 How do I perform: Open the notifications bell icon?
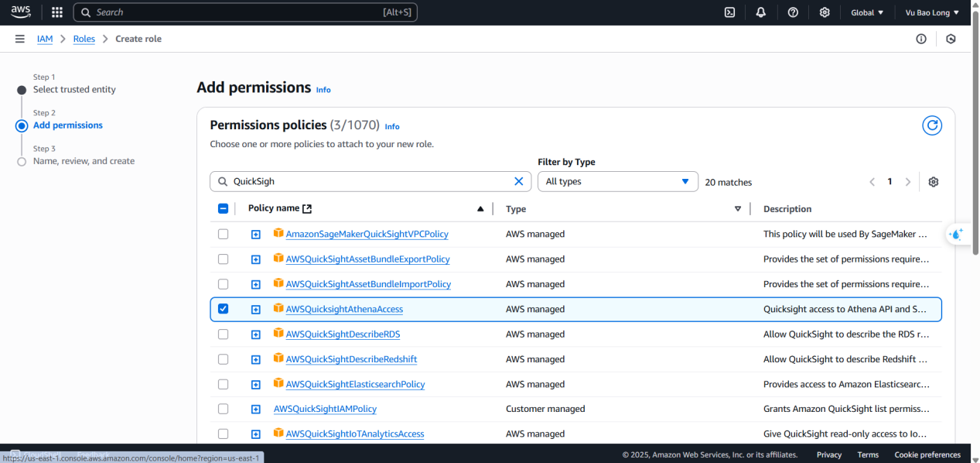[x=761, y=12]
